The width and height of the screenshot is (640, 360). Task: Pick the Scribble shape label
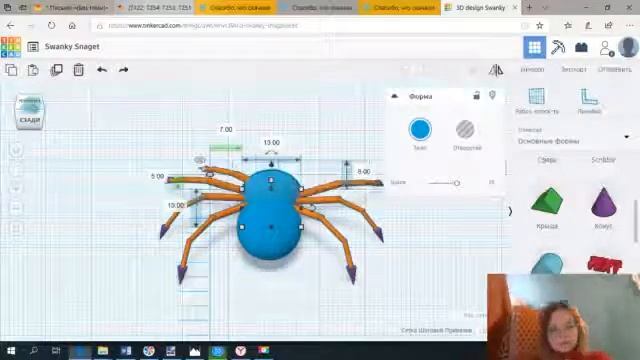pos(603,160)
